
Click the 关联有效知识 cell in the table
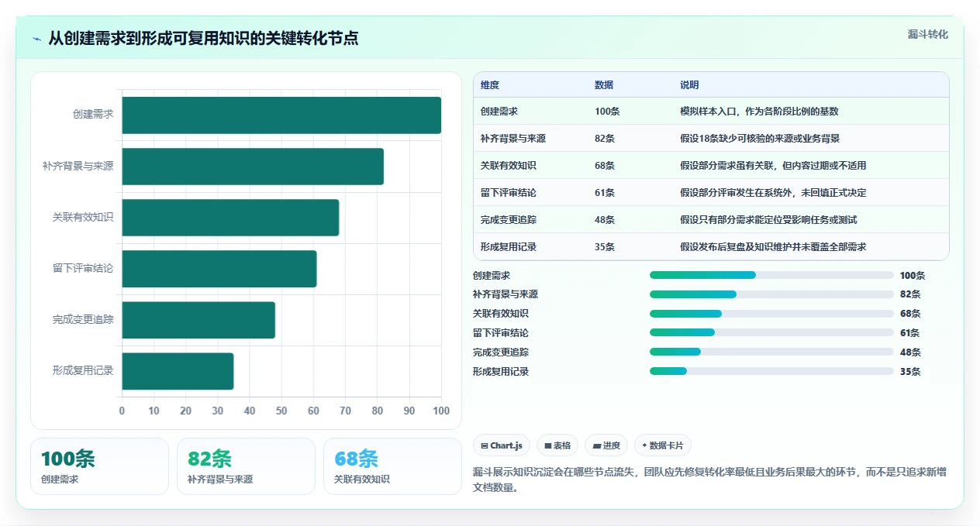[509, 166]
